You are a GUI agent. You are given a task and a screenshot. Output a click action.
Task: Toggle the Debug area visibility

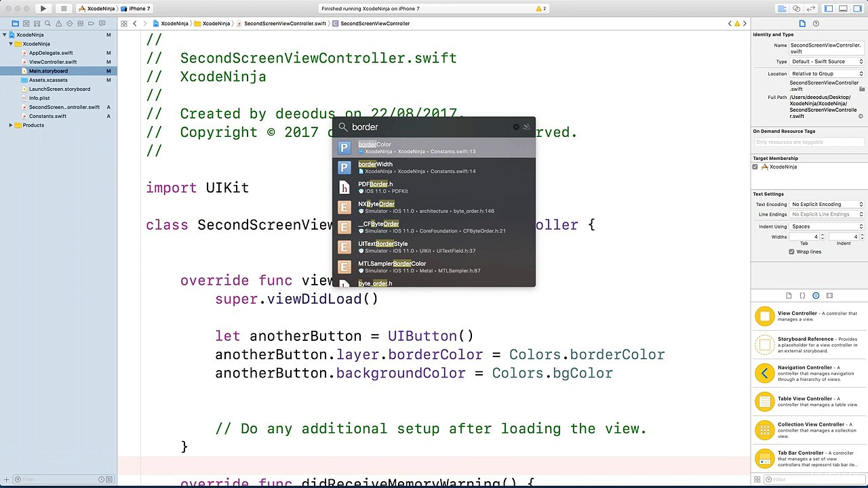[843, 9]
